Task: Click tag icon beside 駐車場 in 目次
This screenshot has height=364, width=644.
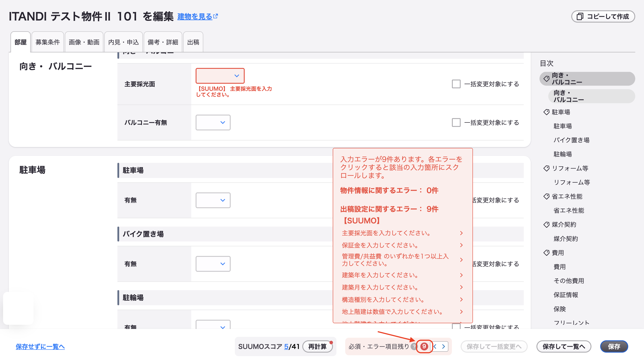Action: pyautogui.click(x=546, y=112)
